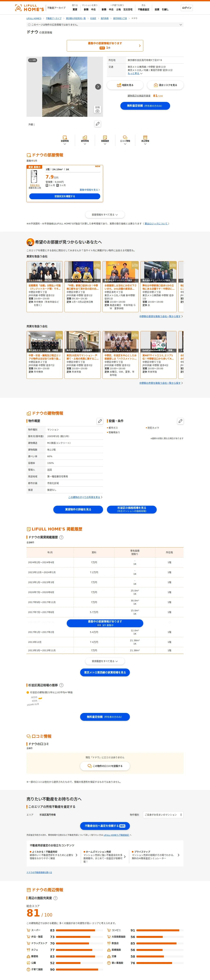This screenshot has height=980, width=210.
Task: Open 募集中情報を見る link in room card
Action: pyautogui.click(x=90, y=189)
